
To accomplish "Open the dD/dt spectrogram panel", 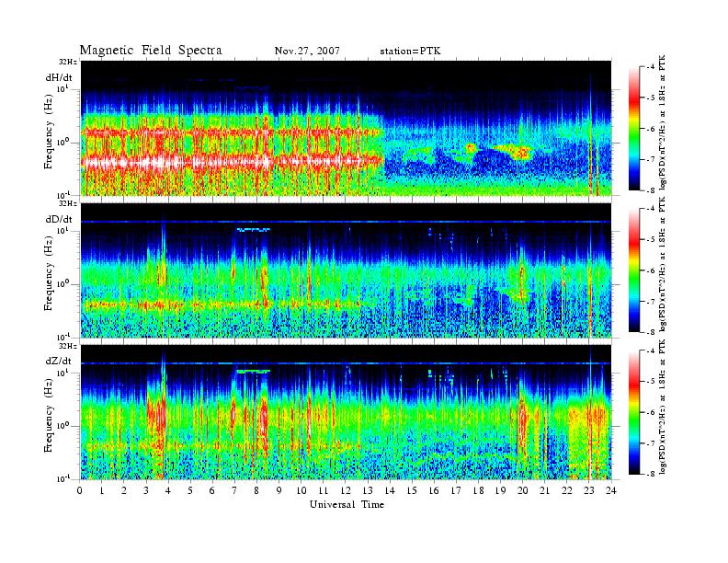I will point(347,270).
